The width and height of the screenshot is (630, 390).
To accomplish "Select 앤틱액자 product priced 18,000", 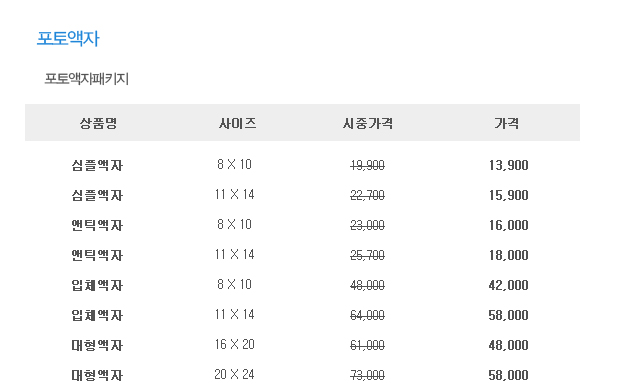I will tap(97, 255).
